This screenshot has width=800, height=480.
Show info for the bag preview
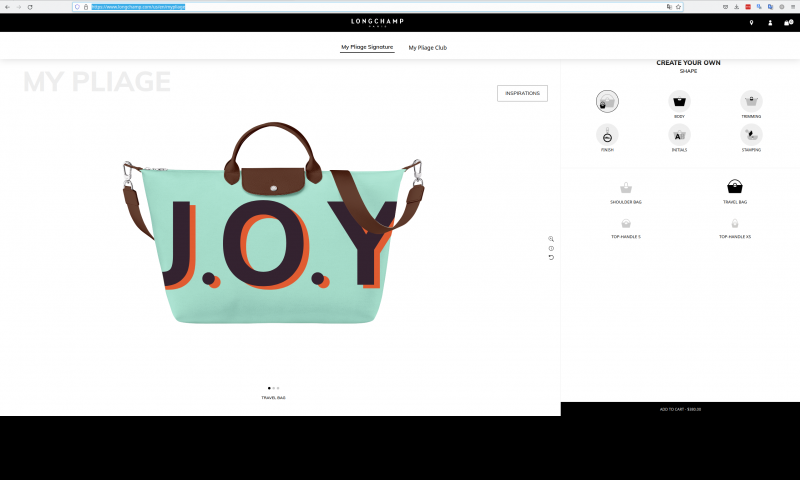point(551,248)
